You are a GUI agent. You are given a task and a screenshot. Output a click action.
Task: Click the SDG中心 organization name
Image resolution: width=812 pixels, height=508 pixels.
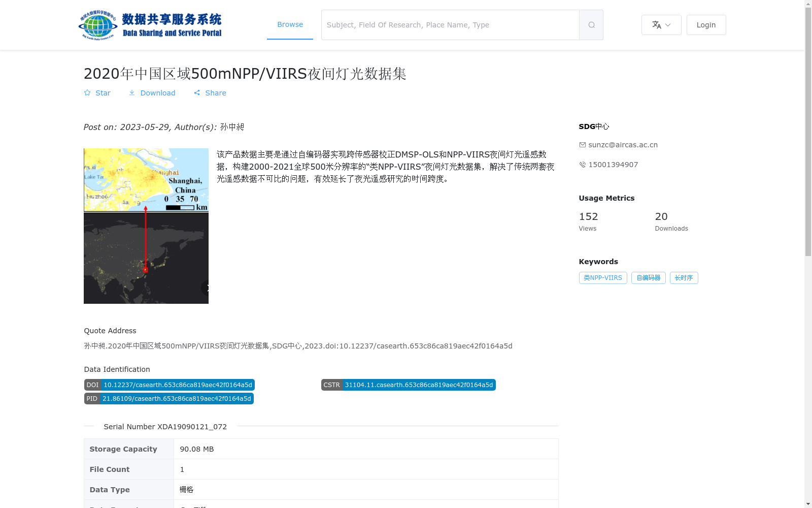coord(594,126)
